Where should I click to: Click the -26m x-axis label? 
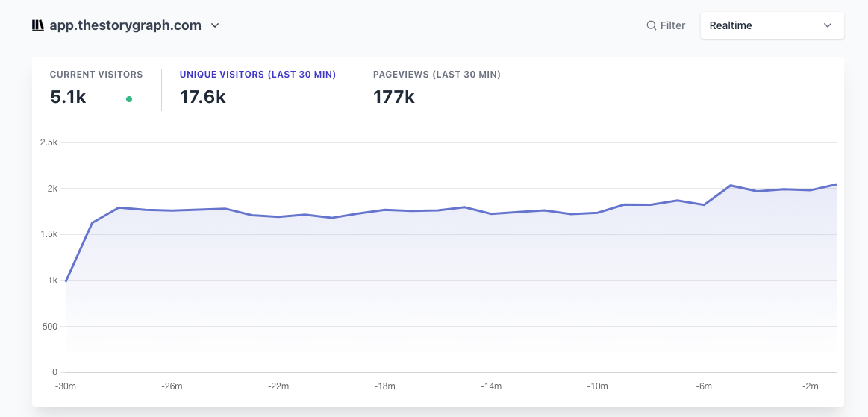172,386
